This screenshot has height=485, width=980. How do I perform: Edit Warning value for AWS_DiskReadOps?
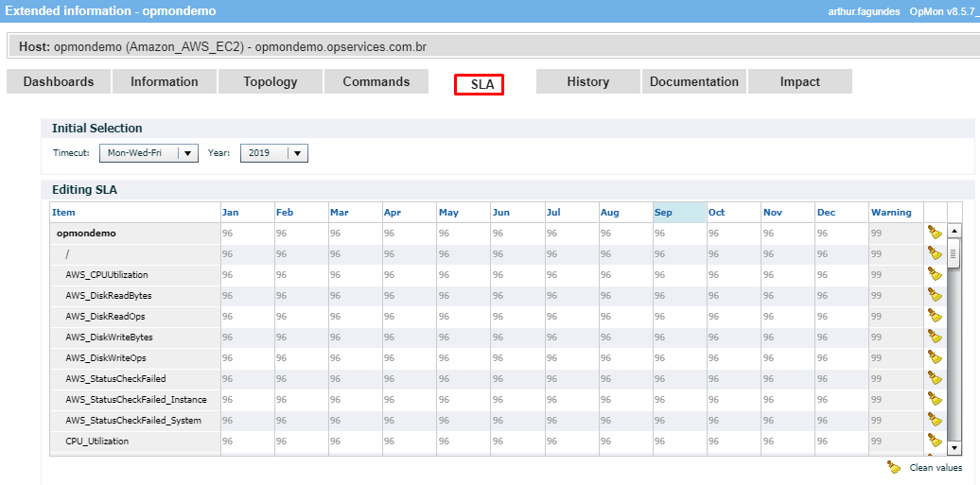[895, 316]
